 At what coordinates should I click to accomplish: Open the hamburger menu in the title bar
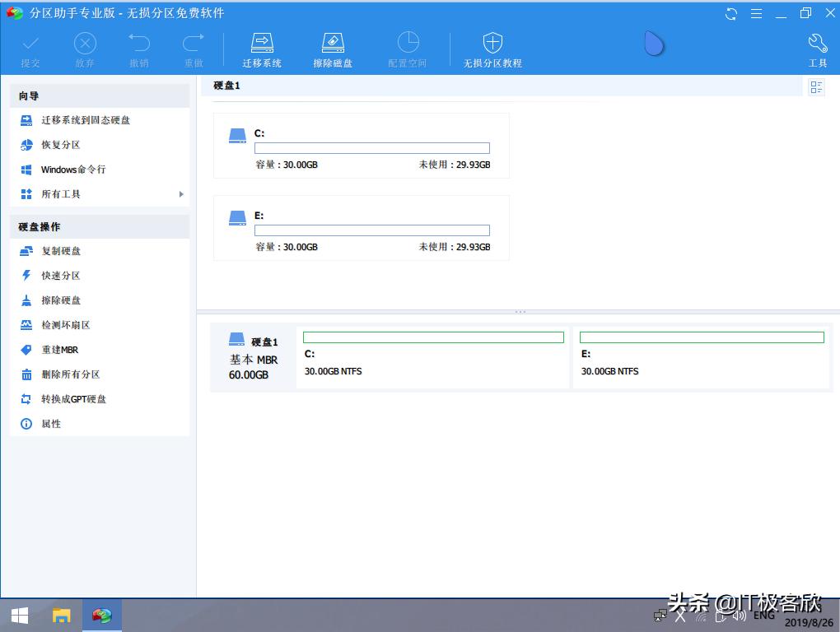[756, 13]
